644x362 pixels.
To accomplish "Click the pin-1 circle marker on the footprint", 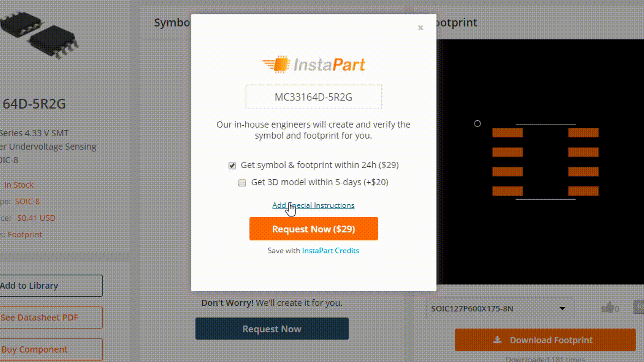I will (477, 124).
